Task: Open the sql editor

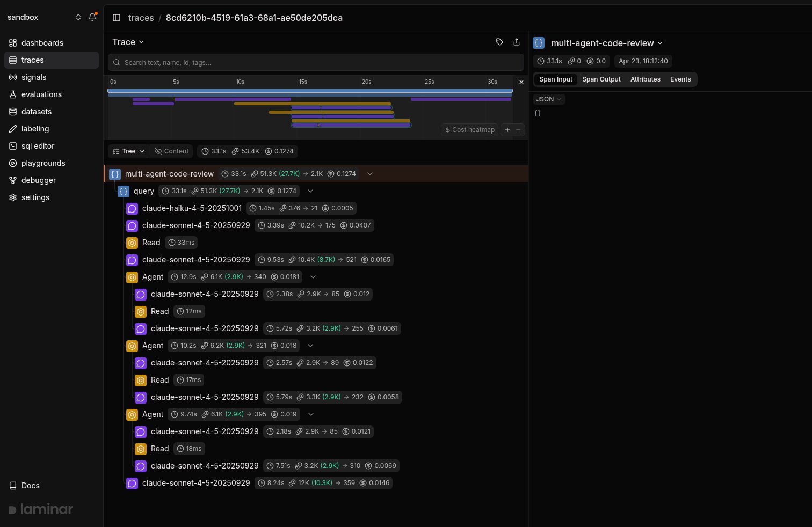Action: [x=52, y=146]
